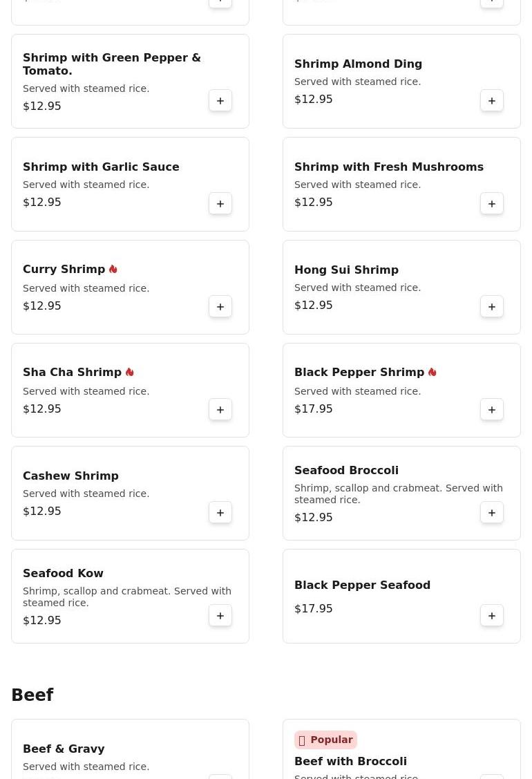Add Shrimp Almond Ding to order

pos(492,101)
